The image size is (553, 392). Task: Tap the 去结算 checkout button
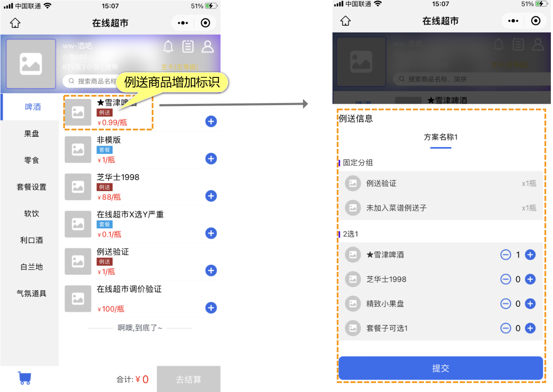pos(188,379)
